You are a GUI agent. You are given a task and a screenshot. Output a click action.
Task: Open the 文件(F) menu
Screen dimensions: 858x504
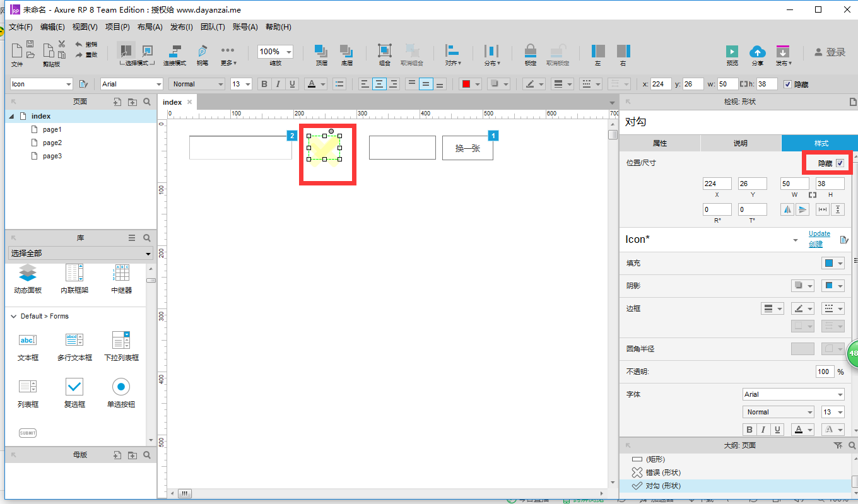[21, 27]
